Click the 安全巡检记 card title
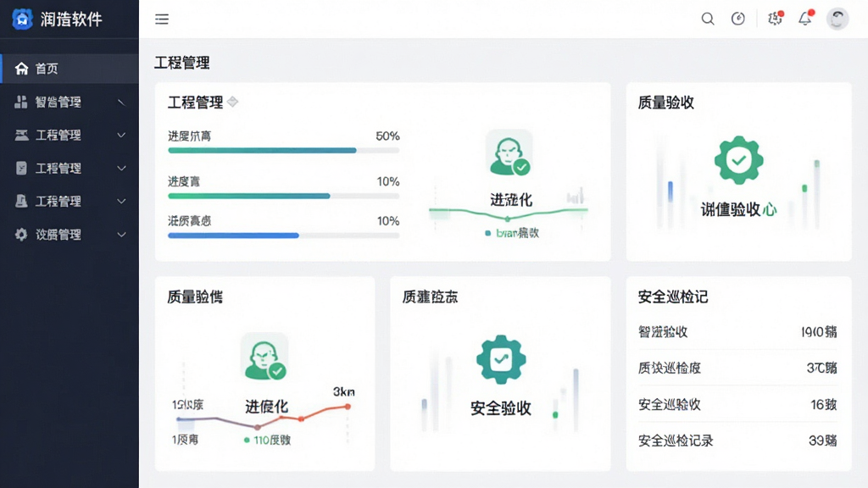Screen dimensions: 868x488 coord(672,297)
